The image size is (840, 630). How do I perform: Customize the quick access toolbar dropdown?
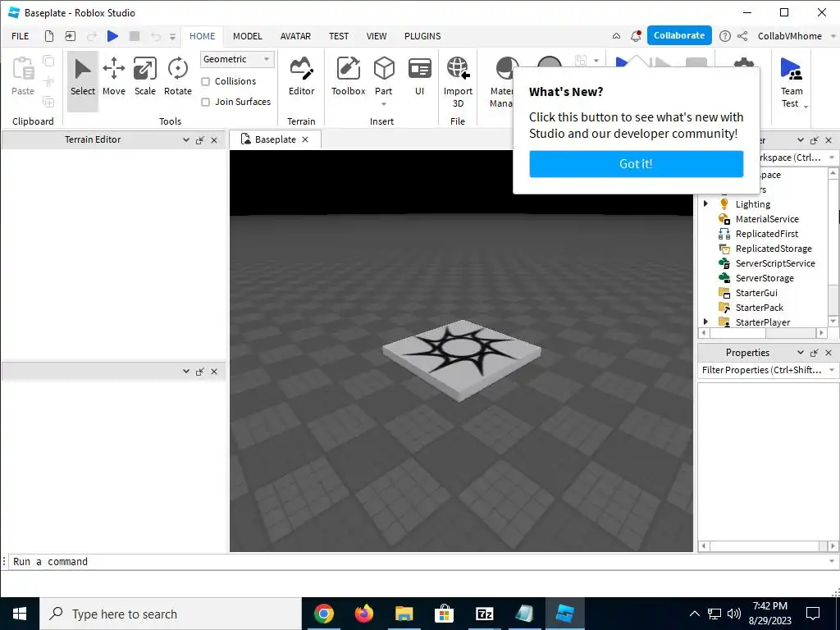[x=172, y=36]
